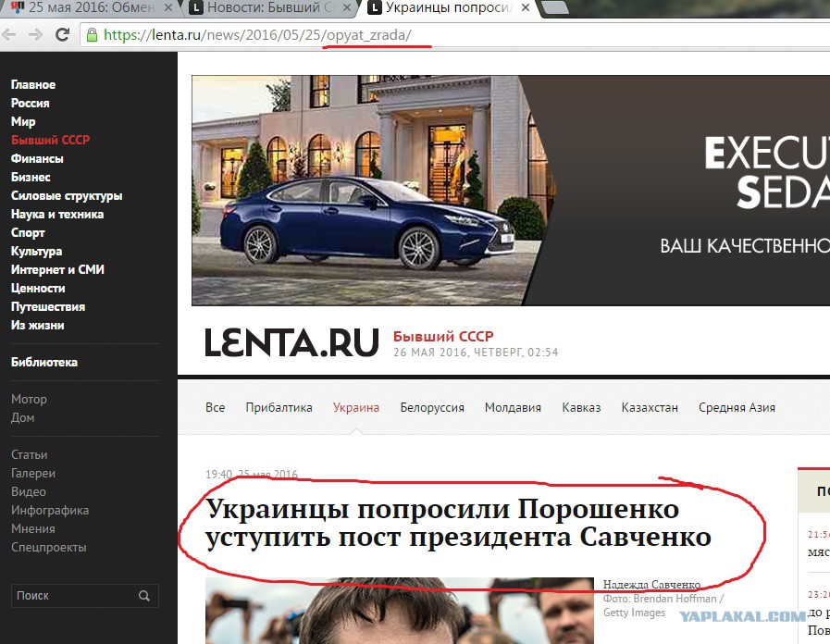Open the Галереи link
Screen dimensions: 830x644
33,474
